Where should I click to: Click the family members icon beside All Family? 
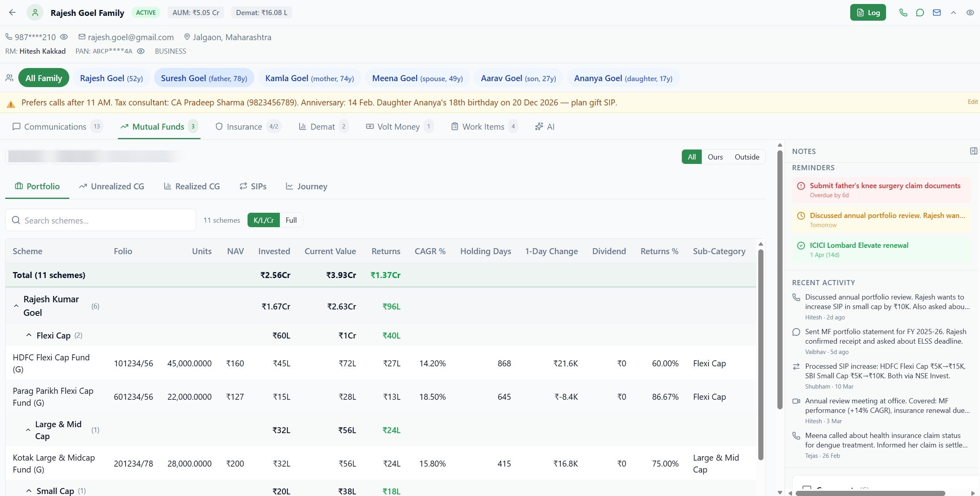click(x=9, y=78)
